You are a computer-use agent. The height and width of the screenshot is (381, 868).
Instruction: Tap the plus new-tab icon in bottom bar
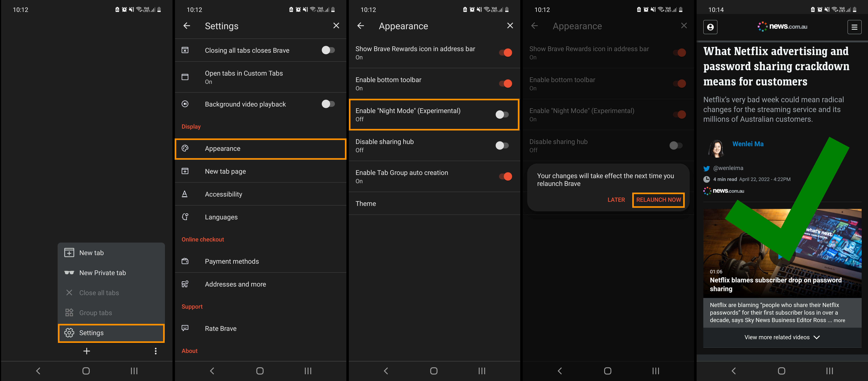click(x=87, y=351)
